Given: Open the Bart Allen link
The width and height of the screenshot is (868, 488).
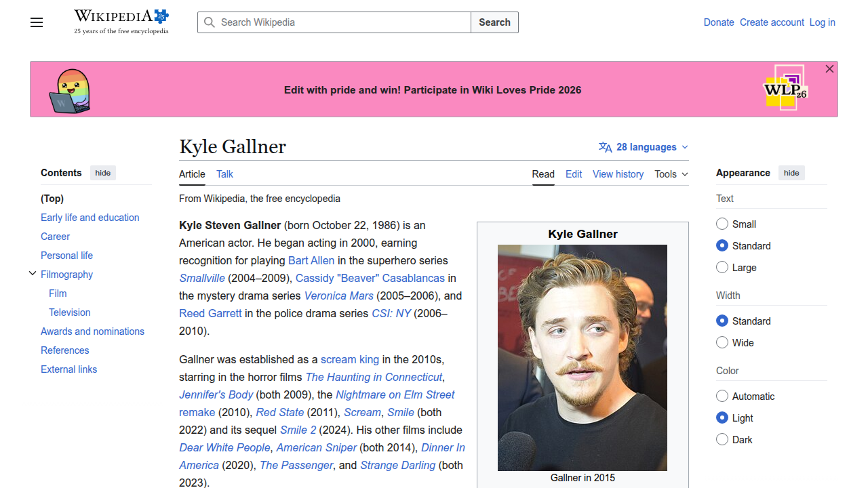Looking at the screenshot, I should click(x=311, y=260).
